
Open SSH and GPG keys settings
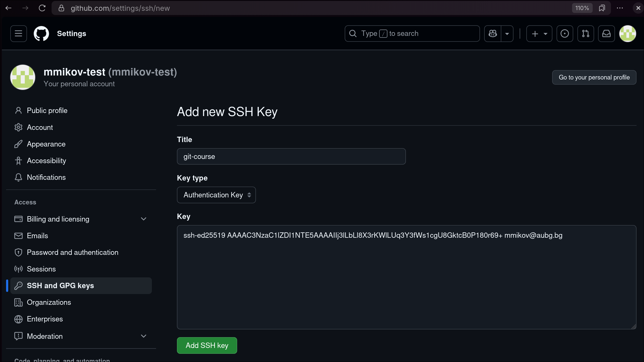click(60, 285)
